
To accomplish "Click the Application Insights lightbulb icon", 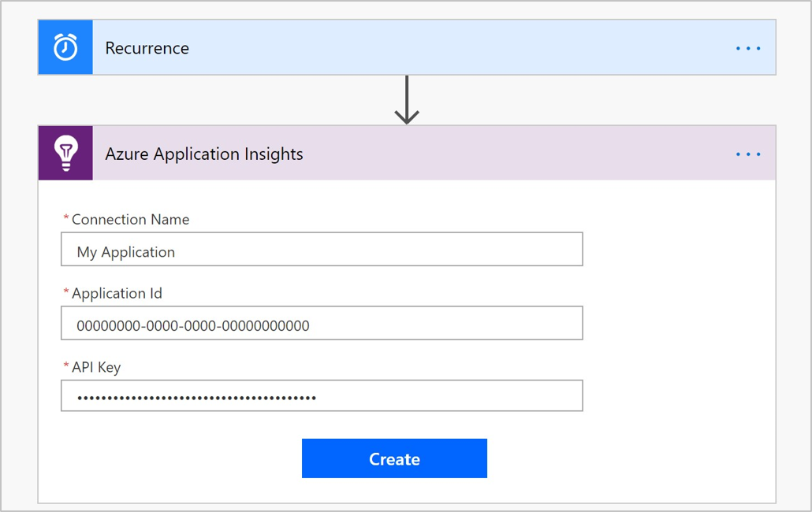I will pyautogui.click(x=65, y=153).
